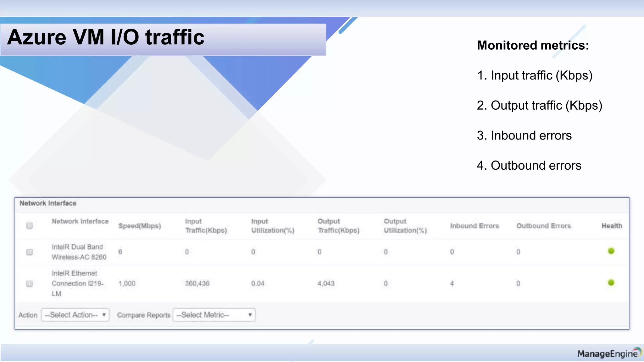Tick checkbox for IntelR Ethernet Connection I219-LM
Viewport: 644px width, 362px height.
(30, 284)
